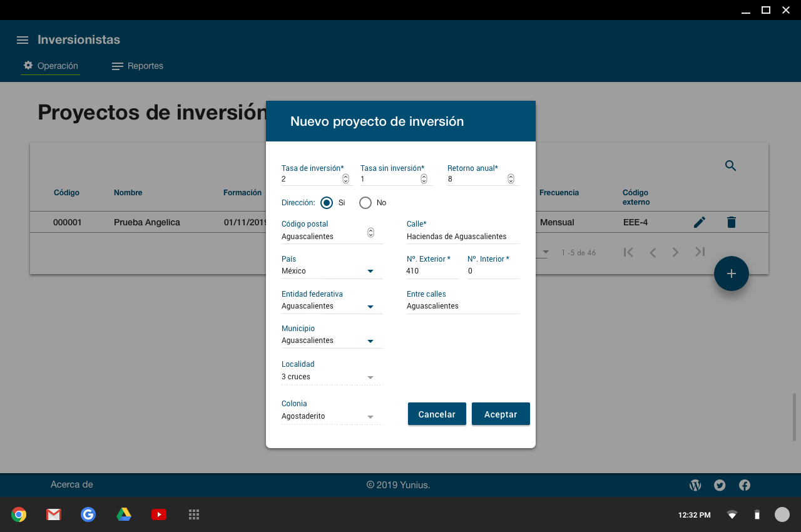
Task: Expand the País dropdown
Action: 370,272
